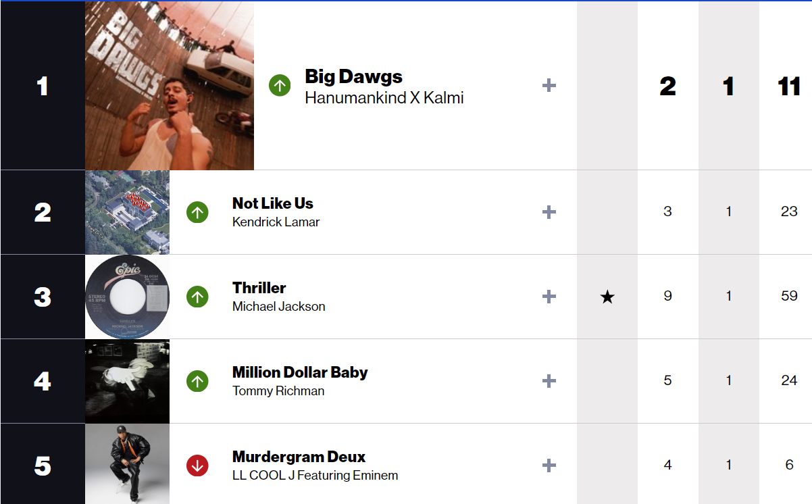Screen dimensions: 812x504
Task: Click the Big Dawgs song title
Action: point(353,76)
